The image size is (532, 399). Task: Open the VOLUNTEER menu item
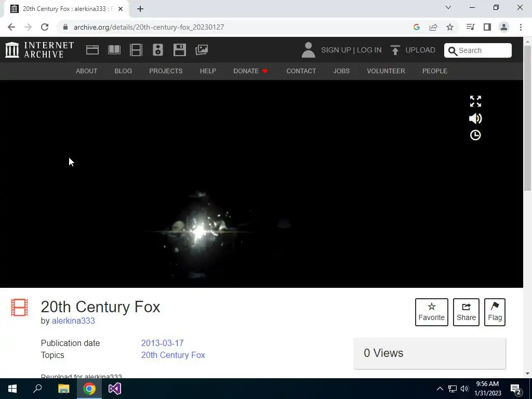tap(386, 71)
